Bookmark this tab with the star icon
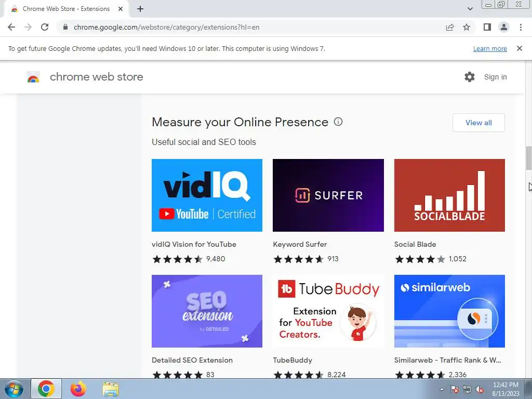532x399 pixels. [x=467, y=27]
